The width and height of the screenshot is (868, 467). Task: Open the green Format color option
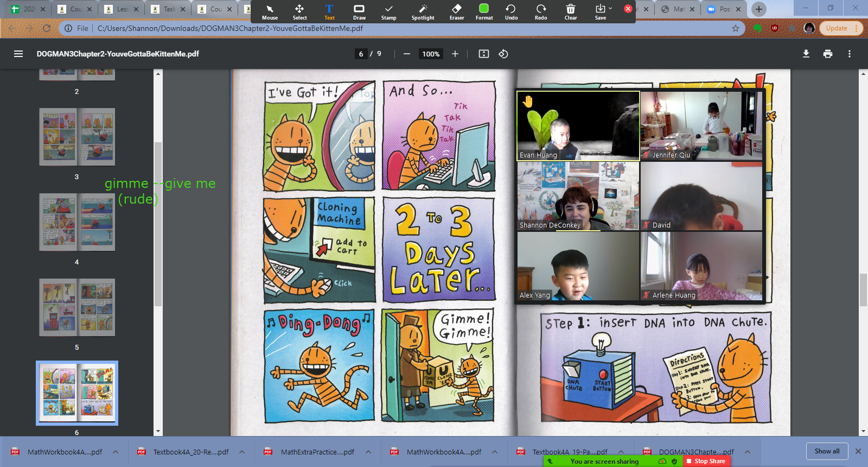(x=484, y=11)
